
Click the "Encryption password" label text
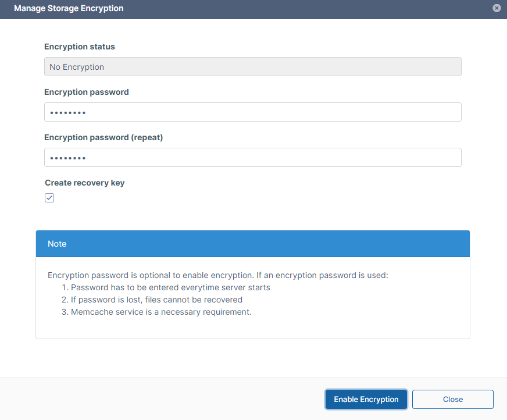tap(87, 92)
